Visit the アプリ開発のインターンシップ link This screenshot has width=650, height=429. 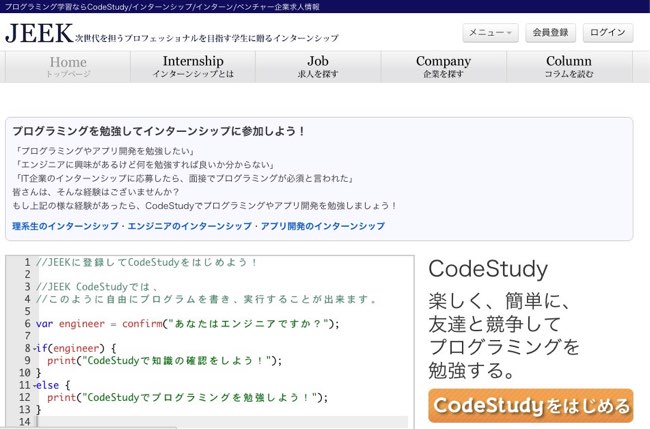coord(323,226)
